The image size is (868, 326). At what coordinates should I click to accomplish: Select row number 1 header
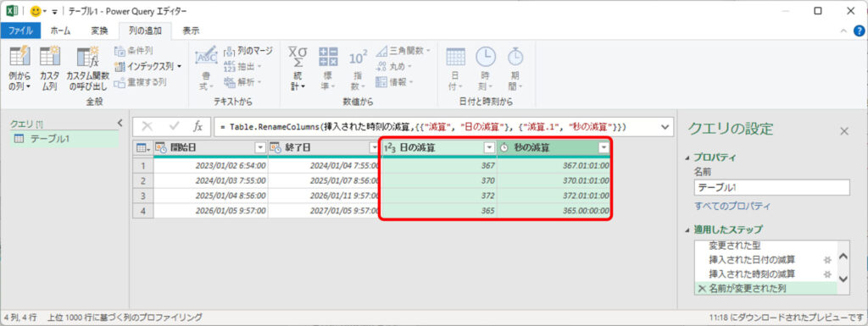point(143,165)
